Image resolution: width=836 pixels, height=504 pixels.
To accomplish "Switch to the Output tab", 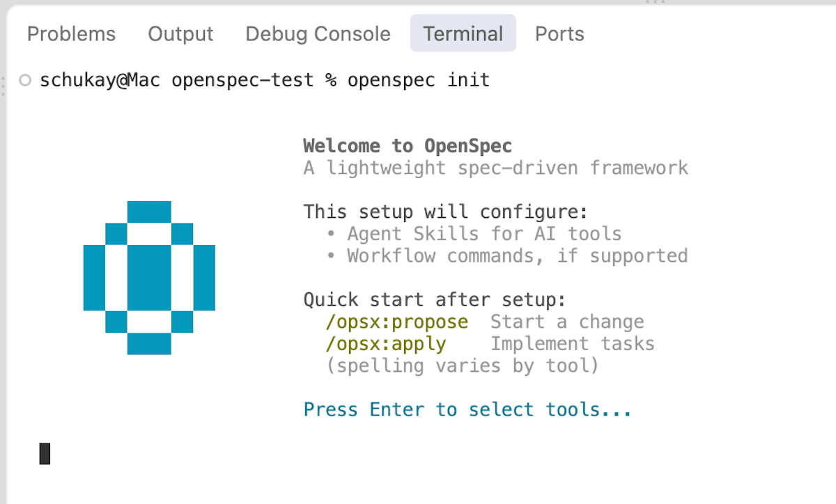I will (180, 33).
